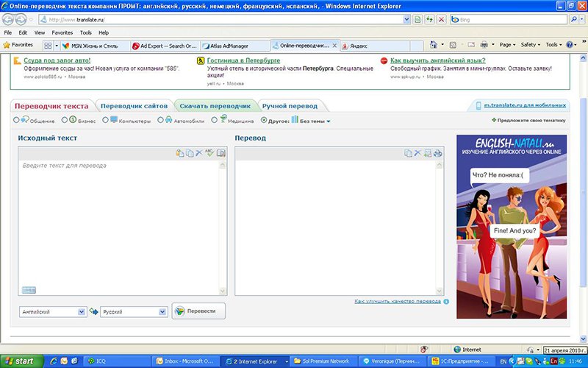Run the ABC spell check icon
Screen dimensions: 588x368
click(x=209, y=153)
